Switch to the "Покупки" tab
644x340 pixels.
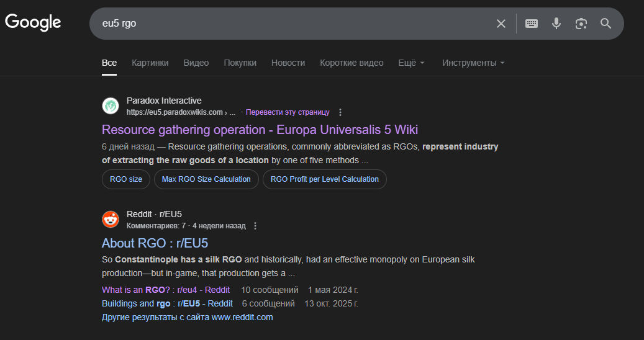(240, 63)
